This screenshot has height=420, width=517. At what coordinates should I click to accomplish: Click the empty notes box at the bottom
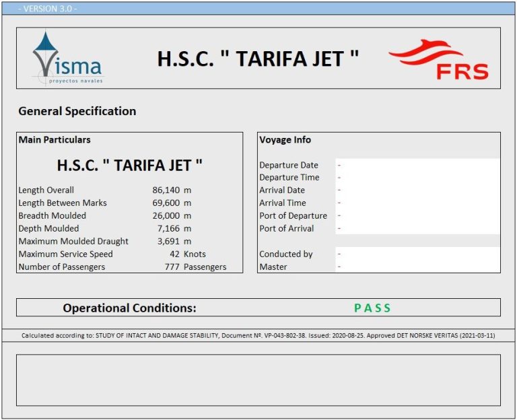point(258,380)
